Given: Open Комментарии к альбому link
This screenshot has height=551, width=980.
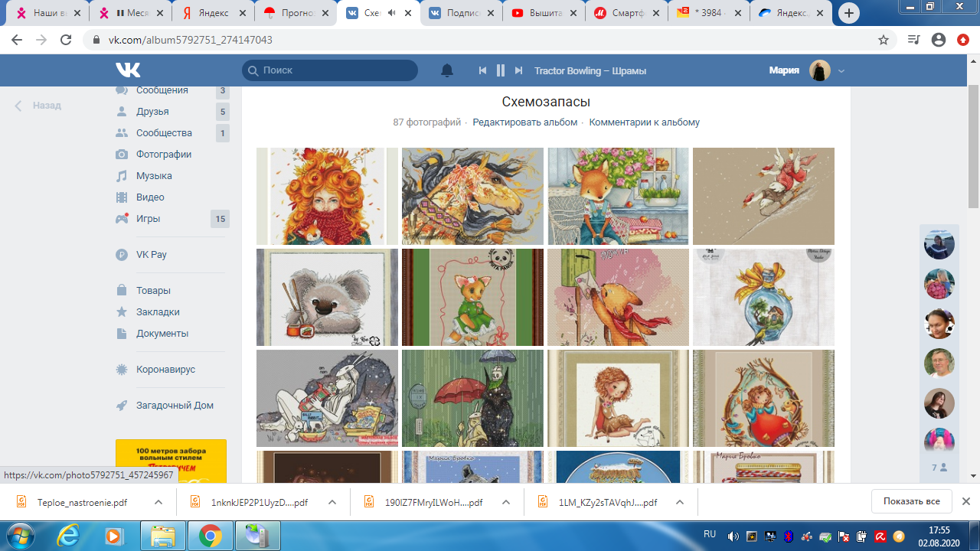Looking at the screenshot, I should coord(644,122).
